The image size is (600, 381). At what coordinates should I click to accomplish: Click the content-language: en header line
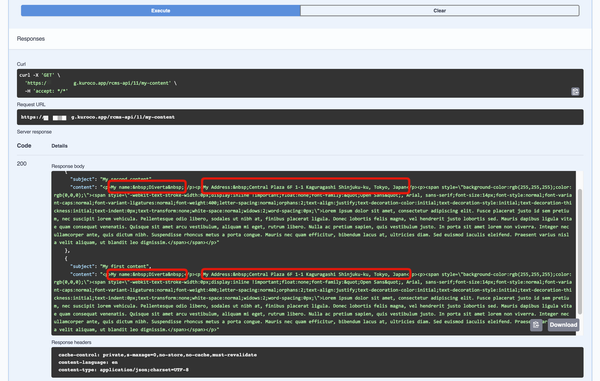(88, 362)
